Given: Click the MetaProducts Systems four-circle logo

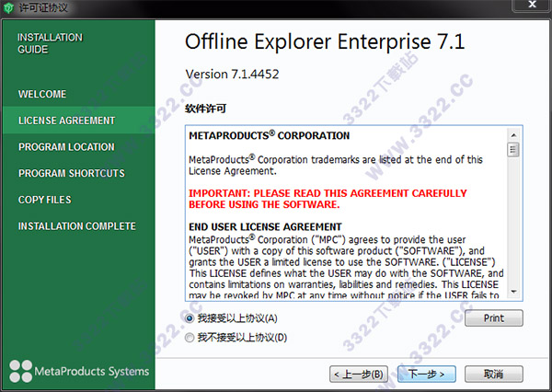Looking at the screenshot, I should (x=21, y=371).
